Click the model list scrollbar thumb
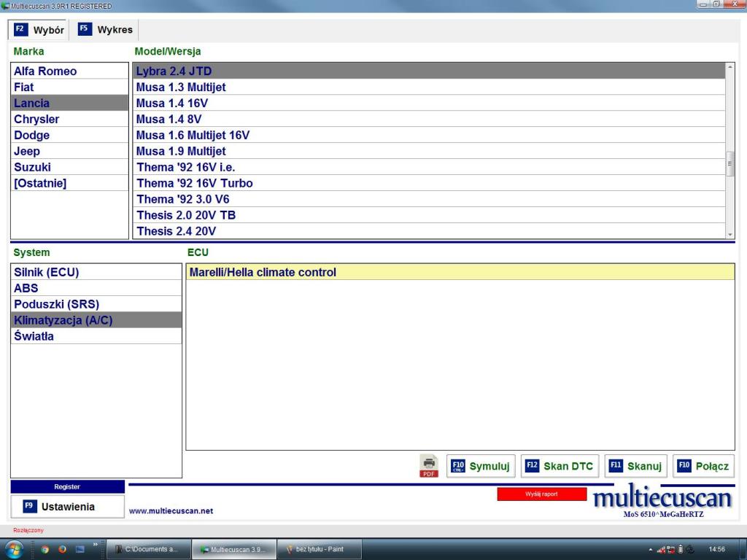Image resolution: width=747 pixels, height=560 pixels. pyautogui.click(x=729, y=164)
